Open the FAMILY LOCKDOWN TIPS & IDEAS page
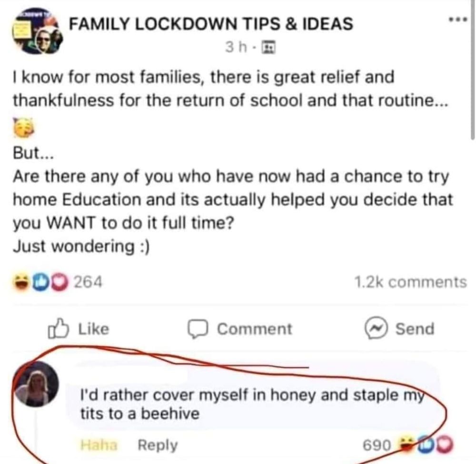 (211, 24)
